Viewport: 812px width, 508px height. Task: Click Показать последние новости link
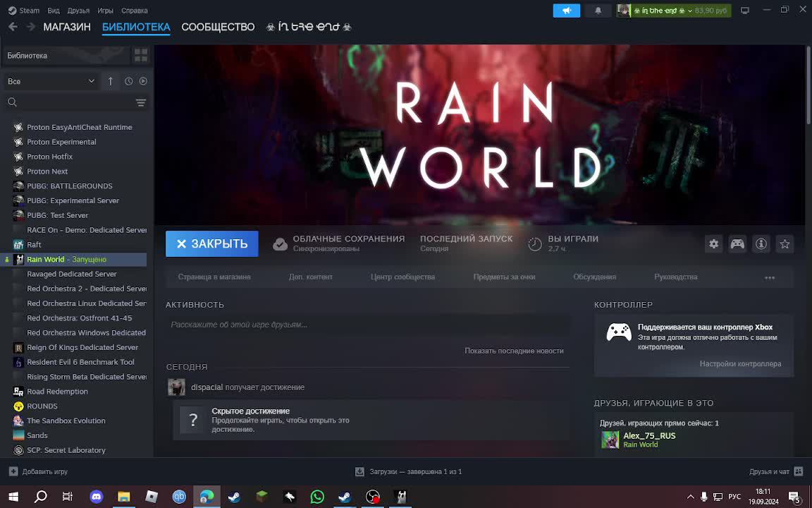click(514, 351)
